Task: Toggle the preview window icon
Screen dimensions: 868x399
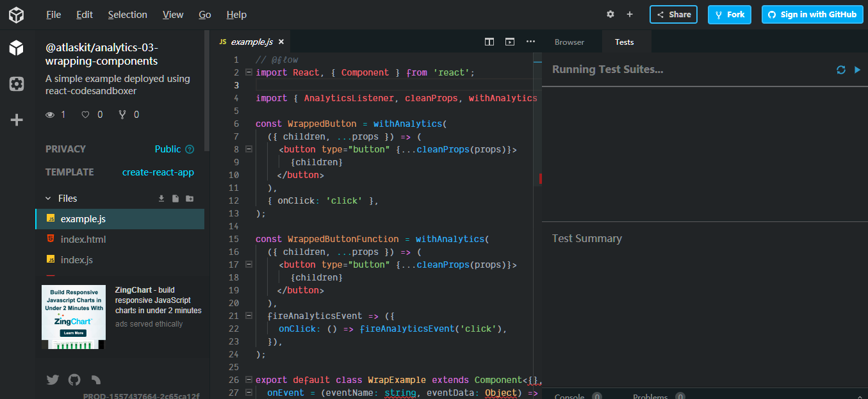Action: [510, 42]
